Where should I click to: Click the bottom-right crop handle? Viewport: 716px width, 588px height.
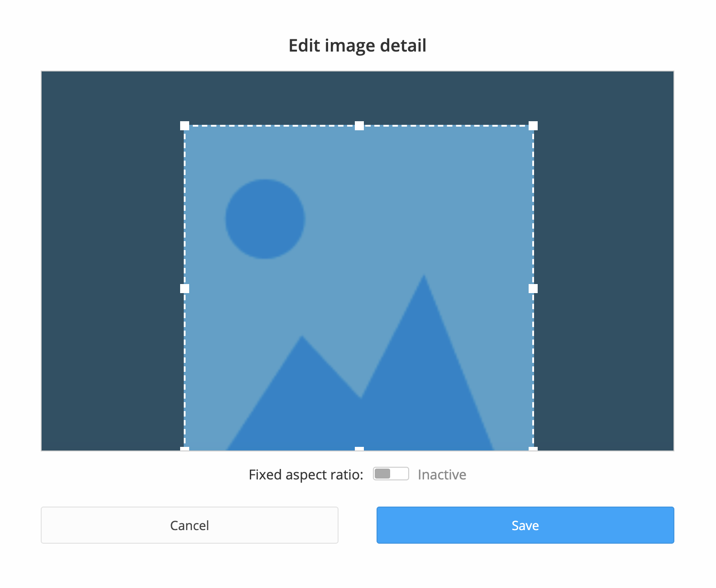(533, 449)
